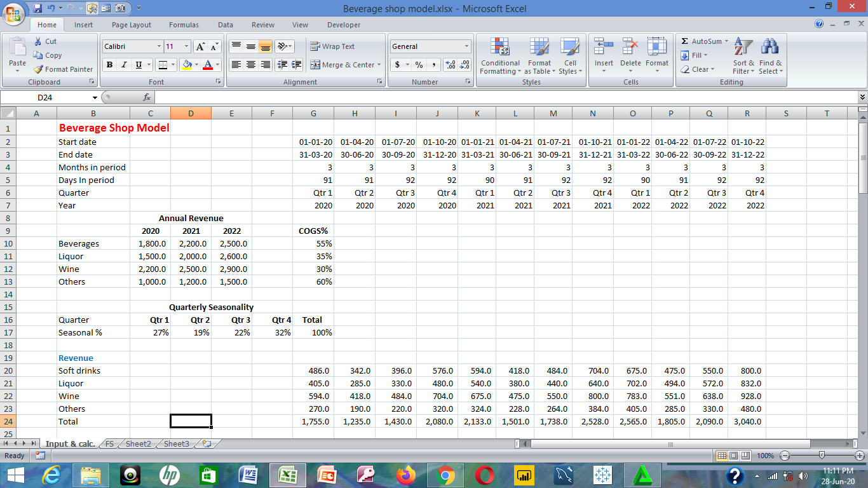Open Conditional Formatting options
The width and height of the screenshot is (868, 488).
(499, 57)
